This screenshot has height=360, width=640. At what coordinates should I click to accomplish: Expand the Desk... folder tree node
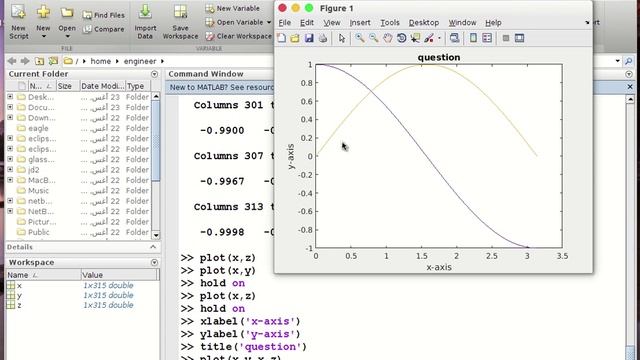pyautogui.click(x=10, y=97)
